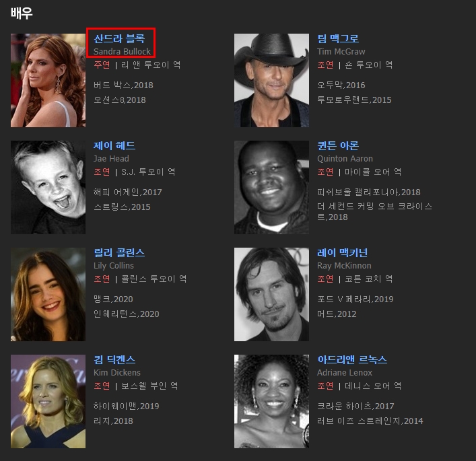Open filmography entry 버드 박스, 2018
The image size is (476, 461).
[x=123, y=85]
